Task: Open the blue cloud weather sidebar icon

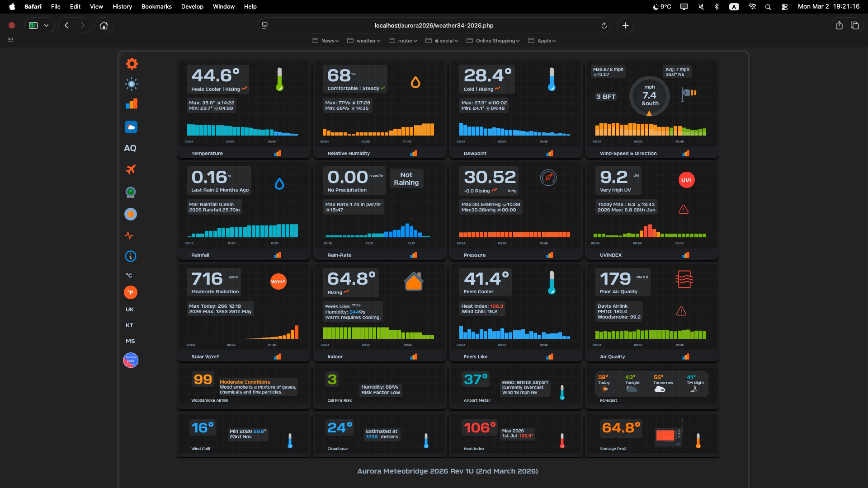Action: pyautogui.click(x=131, y=127)
